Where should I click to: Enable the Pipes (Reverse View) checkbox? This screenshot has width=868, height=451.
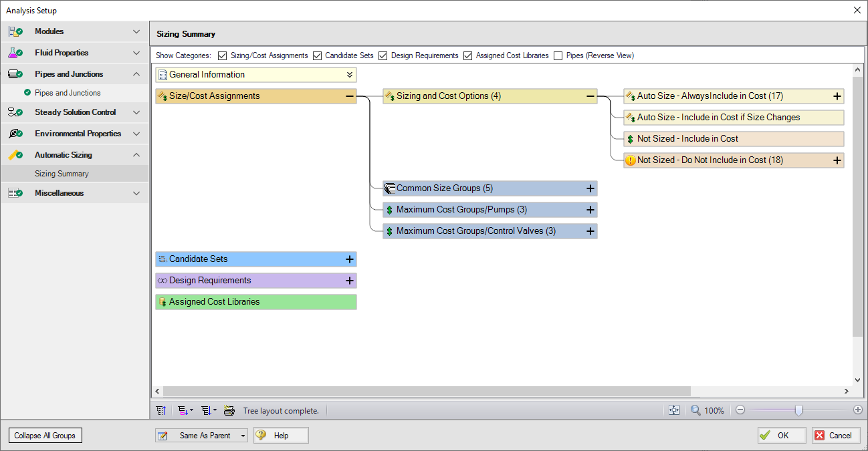click(559, 55)
